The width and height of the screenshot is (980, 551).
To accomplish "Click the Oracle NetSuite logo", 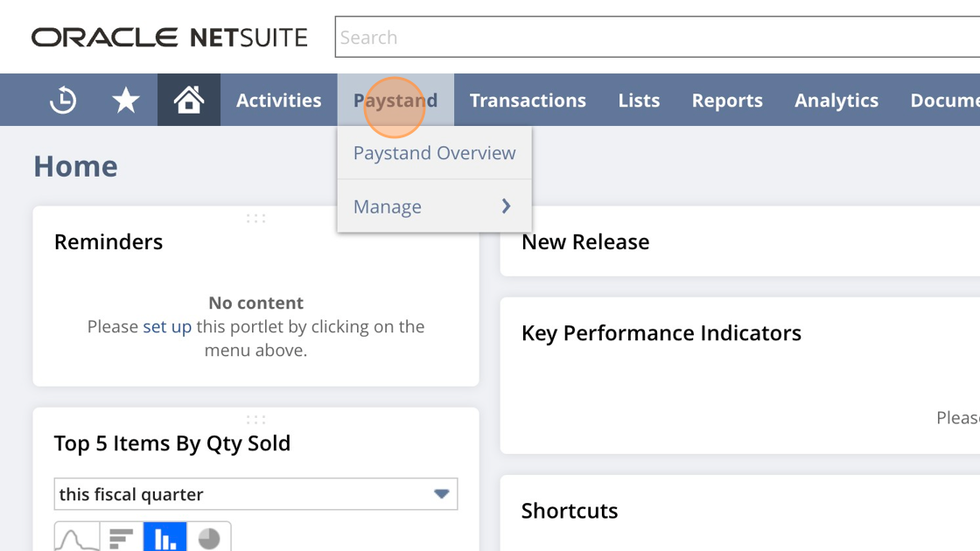I will tap(170, 38).
